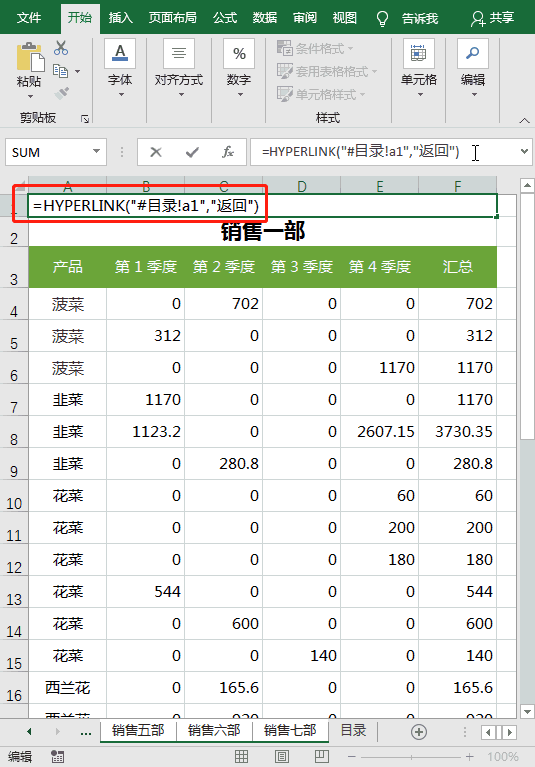This screenshot has height=767, width=535.
Task: Click the Cut scissors icon
Action: coord(61,48)
